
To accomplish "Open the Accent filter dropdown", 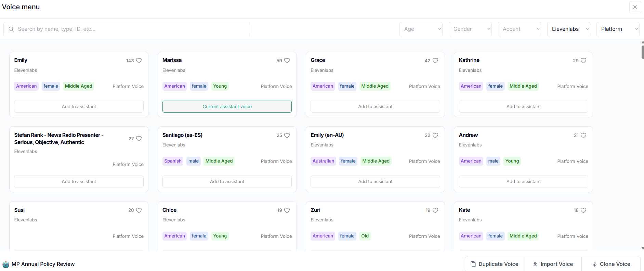I will (520, 29).
